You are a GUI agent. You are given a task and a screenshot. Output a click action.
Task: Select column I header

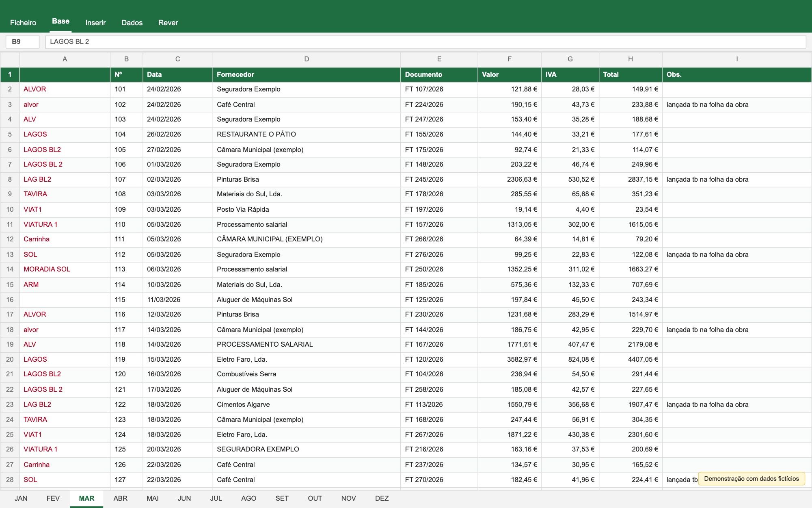click(737, 59)
